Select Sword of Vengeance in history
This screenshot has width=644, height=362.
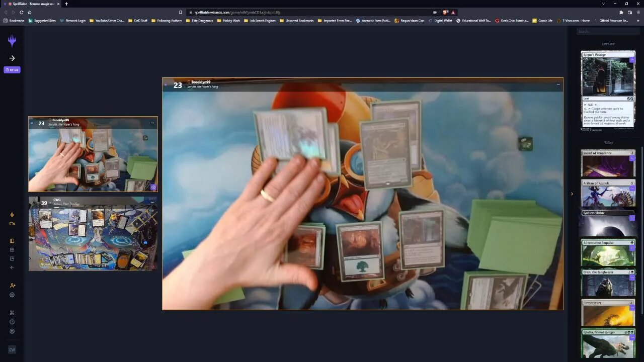click(x=608, y=163)
